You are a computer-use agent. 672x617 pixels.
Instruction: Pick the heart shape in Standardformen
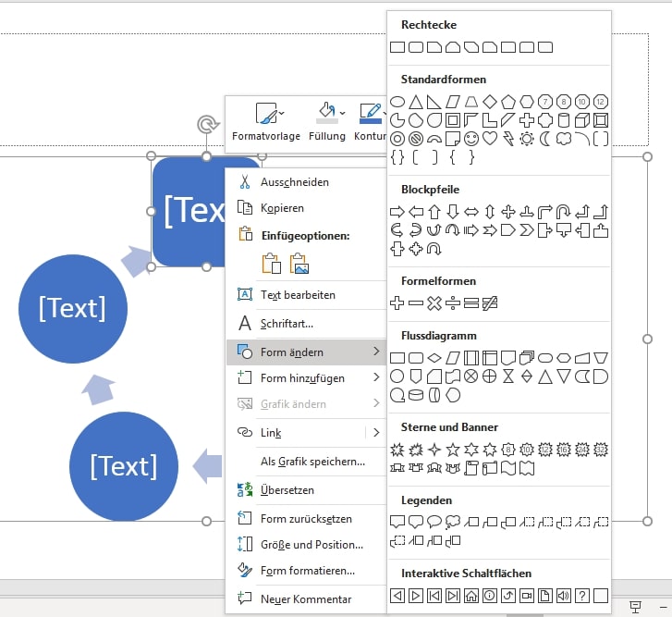490,139
